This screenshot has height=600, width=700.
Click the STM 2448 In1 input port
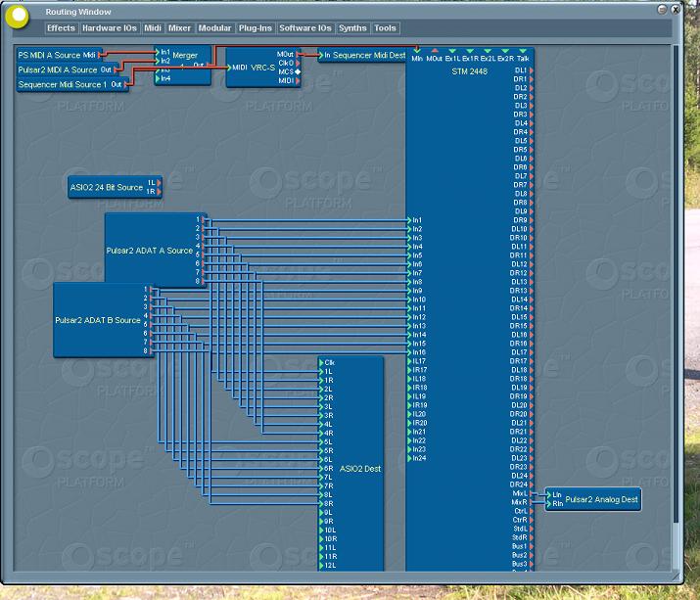[x=409, y=220]
